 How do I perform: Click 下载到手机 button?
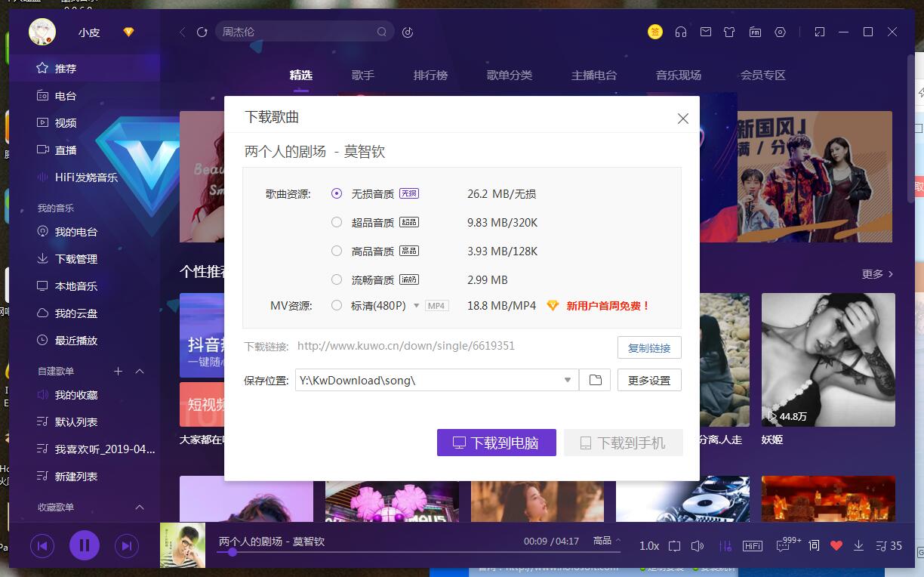point(624,443)
